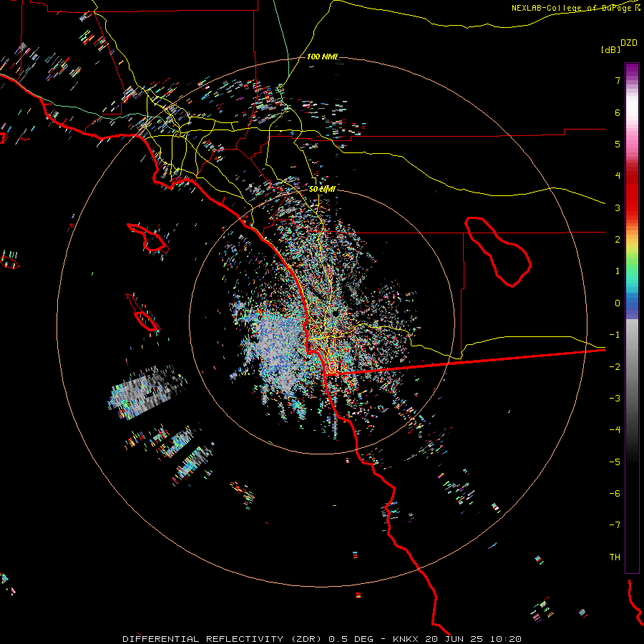This screenshot has height=644, width=644.
Task: Click the '7' value on the color scale
Action: [618, 80]
